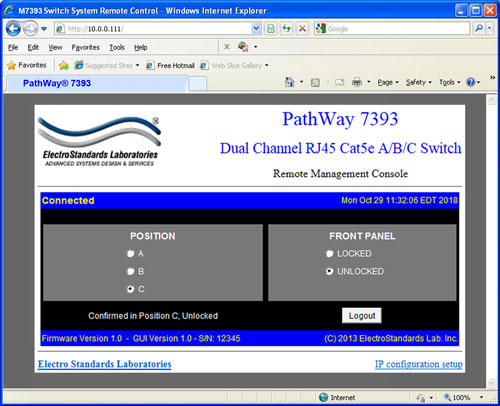Click the ElectroStandards Laboratories logo

[99, 142]
